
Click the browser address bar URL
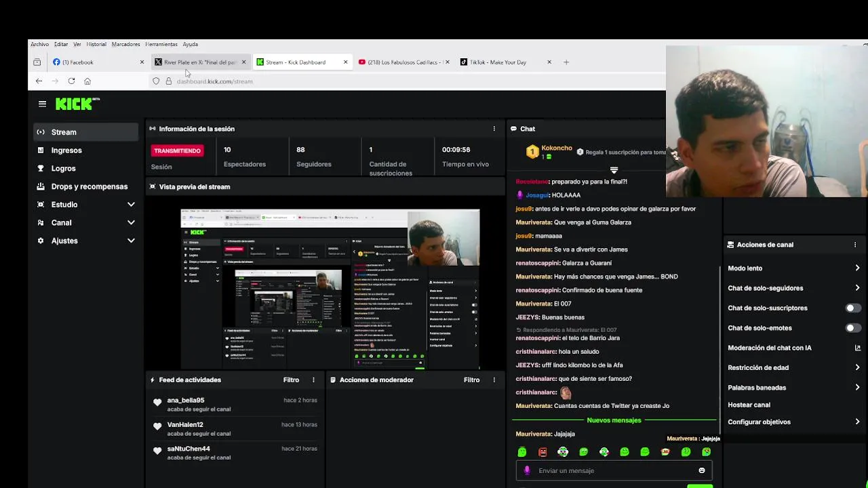(x=214, y=81)
